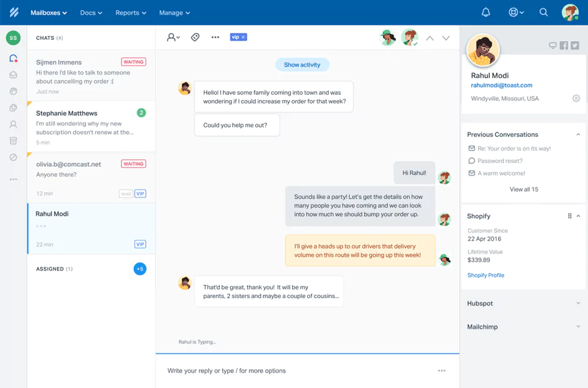Expand the Hubspot section
Viewport: 588px width, 388px height.
coord(577,303)
